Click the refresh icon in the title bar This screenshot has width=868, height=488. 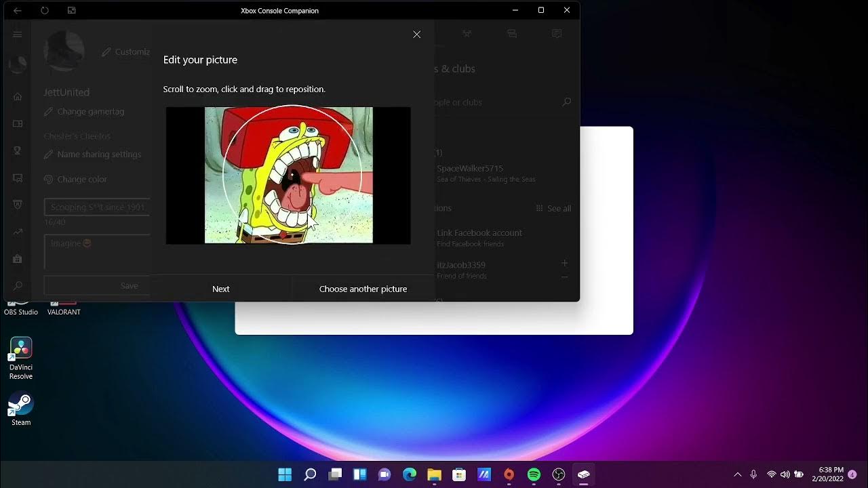(45, 10)
